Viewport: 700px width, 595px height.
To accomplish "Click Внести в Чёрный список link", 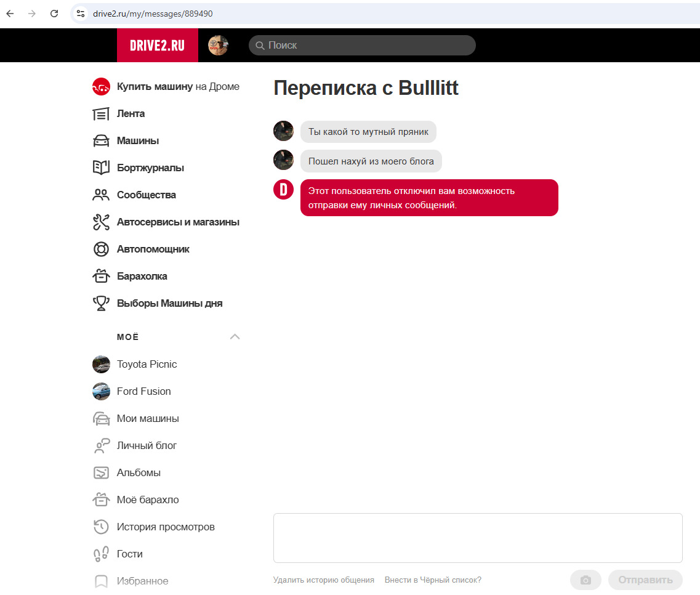I will [x=433, y=580].
